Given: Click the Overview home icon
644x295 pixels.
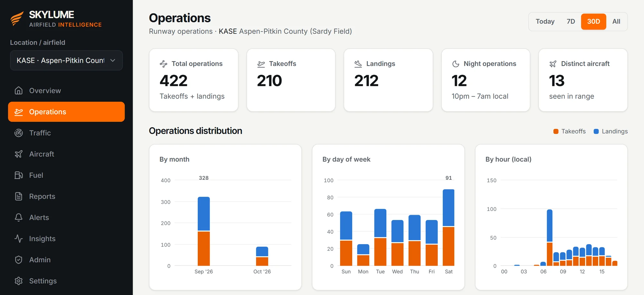Looking at the screenshot, I should click(x=19, y=90).
